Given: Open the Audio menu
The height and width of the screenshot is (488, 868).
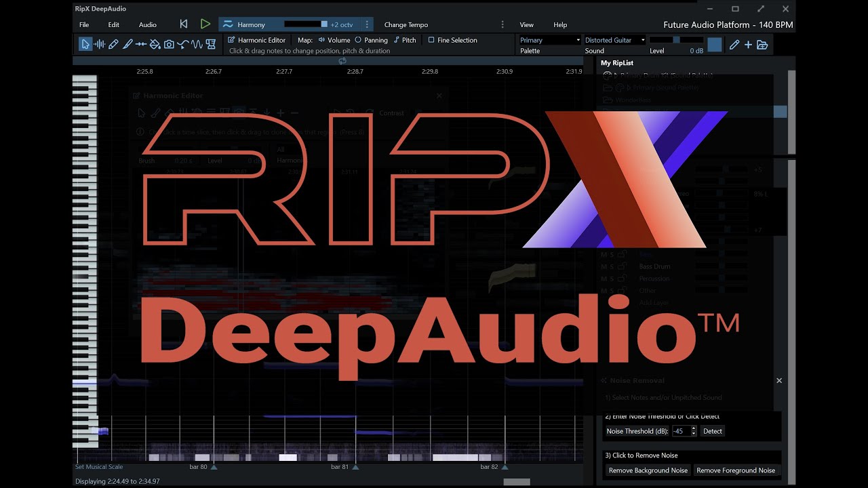Looking at the screenshot, I should click(x=147, y=24).
